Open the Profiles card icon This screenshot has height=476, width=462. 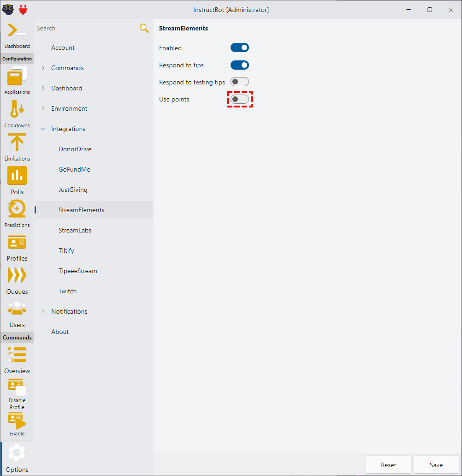tap(17, 242)
